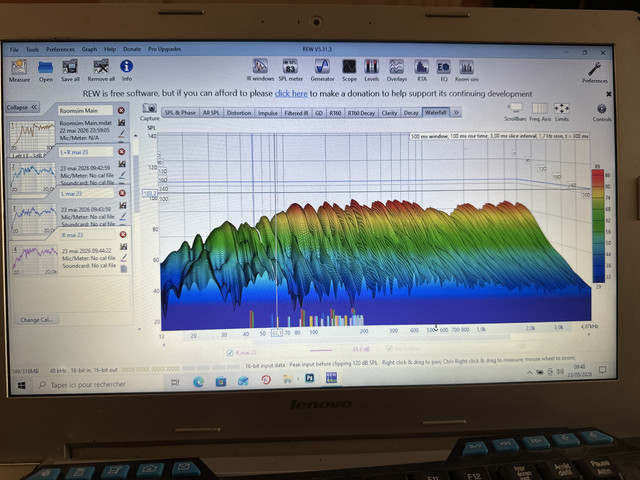The height and width of the screenshot is (480, 640).
Task: Launch the signal Generator
Action: (322, 70)
